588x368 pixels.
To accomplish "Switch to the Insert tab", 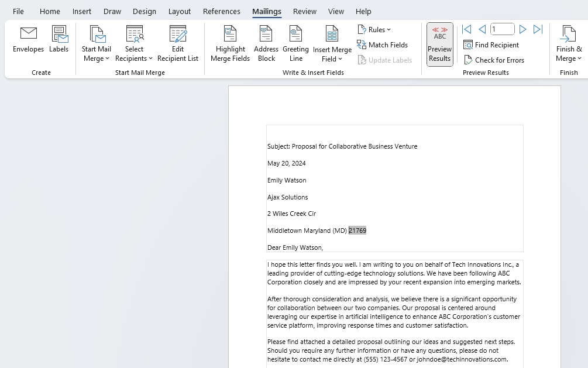I will pyautogui.click(x=82, y=11).
